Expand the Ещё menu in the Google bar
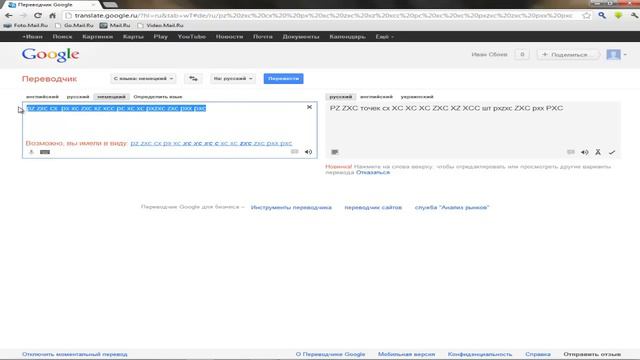Viewport: 640px width, 360px height. (384, 37)
